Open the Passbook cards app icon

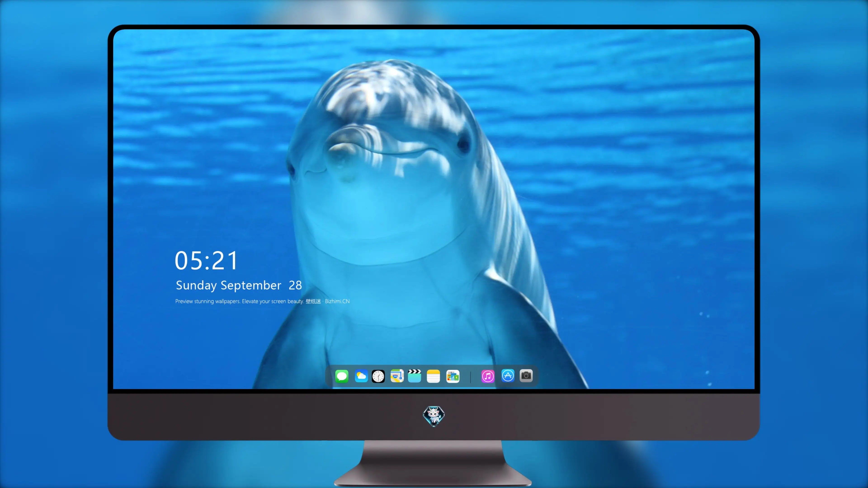(453, 376)
